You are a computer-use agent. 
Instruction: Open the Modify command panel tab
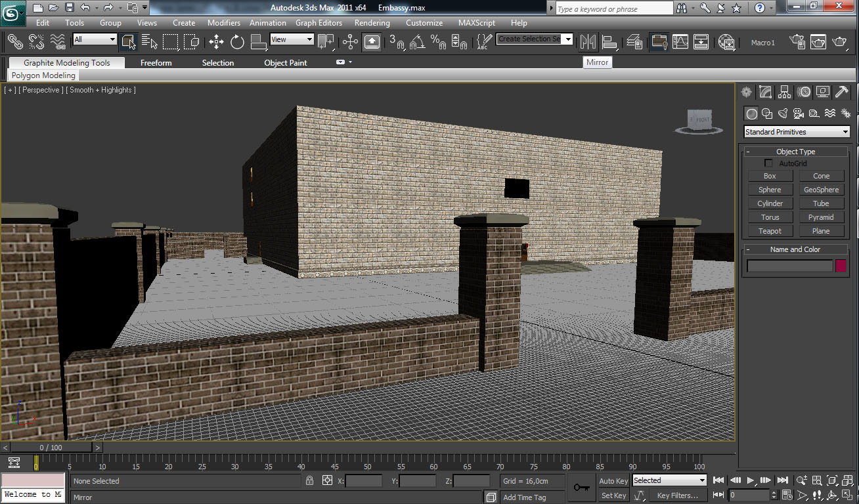[x=765, y=92]
